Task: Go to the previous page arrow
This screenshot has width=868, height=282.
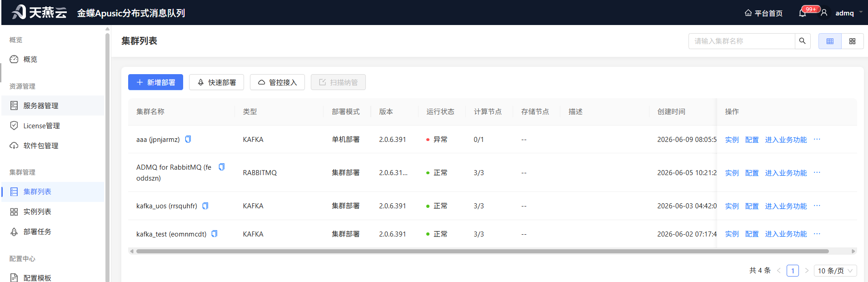Action: (778, 271)
